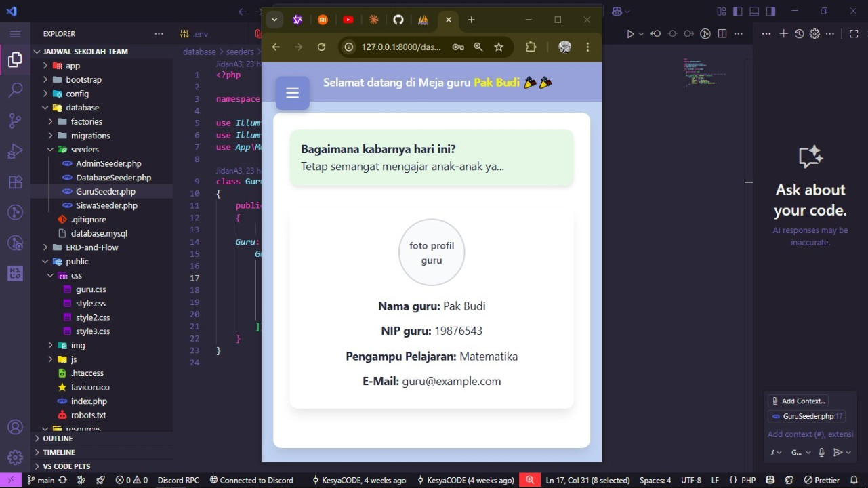This screenshot has height=488, width=868.
Task: Reload the browser page
Action: point(322,47)
